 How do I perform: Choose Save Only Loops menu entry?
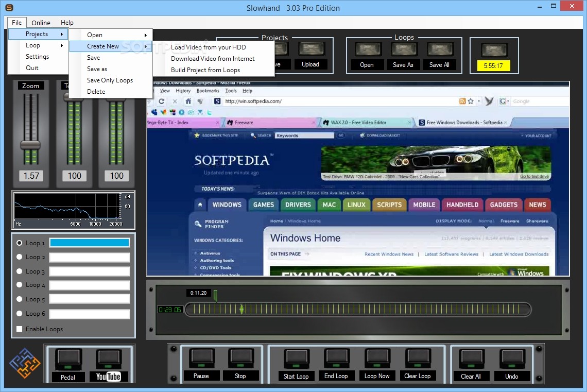[111, 80]
